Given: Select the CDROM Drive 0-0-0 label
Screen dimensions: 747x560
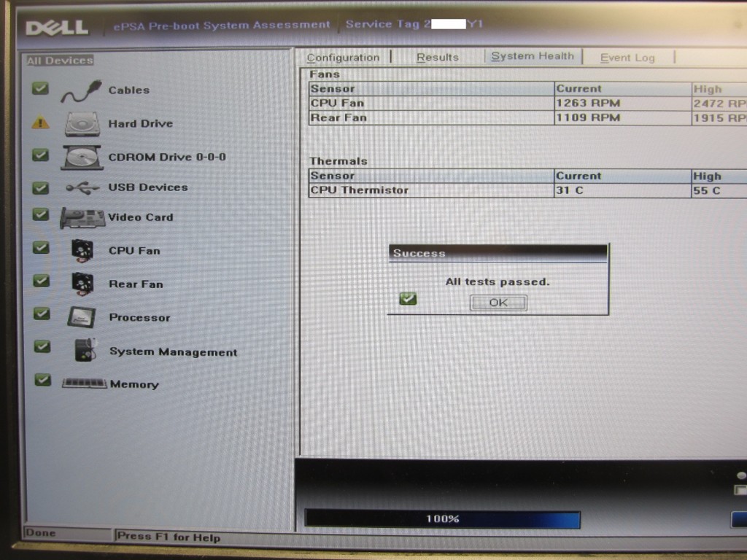Looking at the screenshot, I should (x=167, y=157).
